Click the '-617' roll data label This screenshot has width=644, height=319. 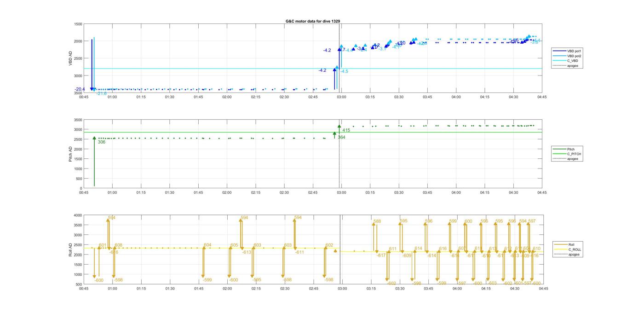pos(381,255)
